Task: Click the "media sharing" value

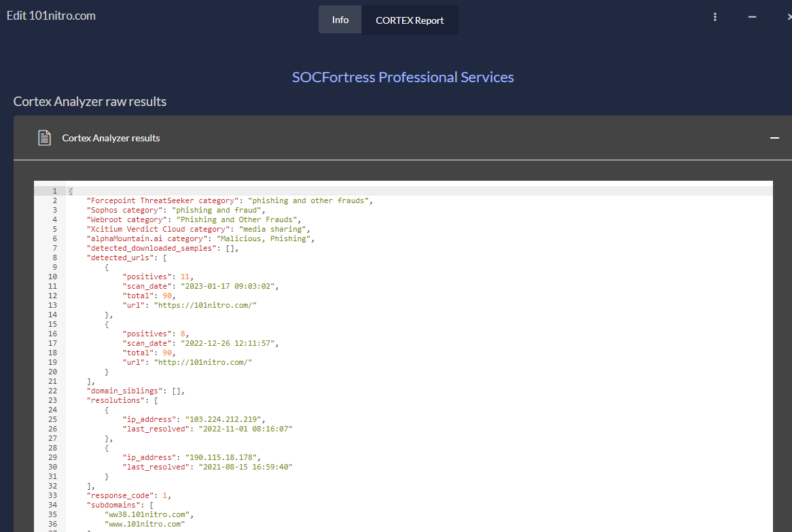Action: [x=272, y=230]
